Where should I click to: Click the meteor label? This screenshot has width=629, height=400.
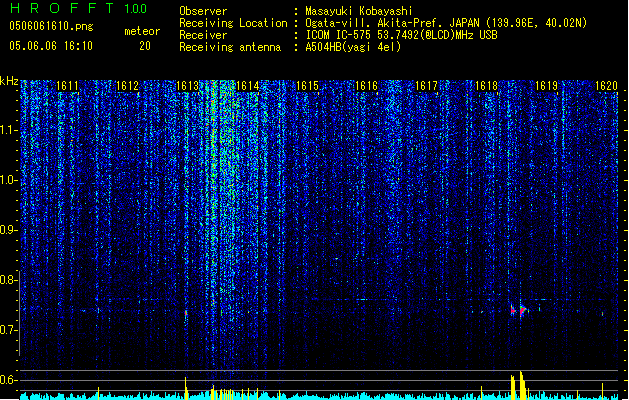pos(142,31)
